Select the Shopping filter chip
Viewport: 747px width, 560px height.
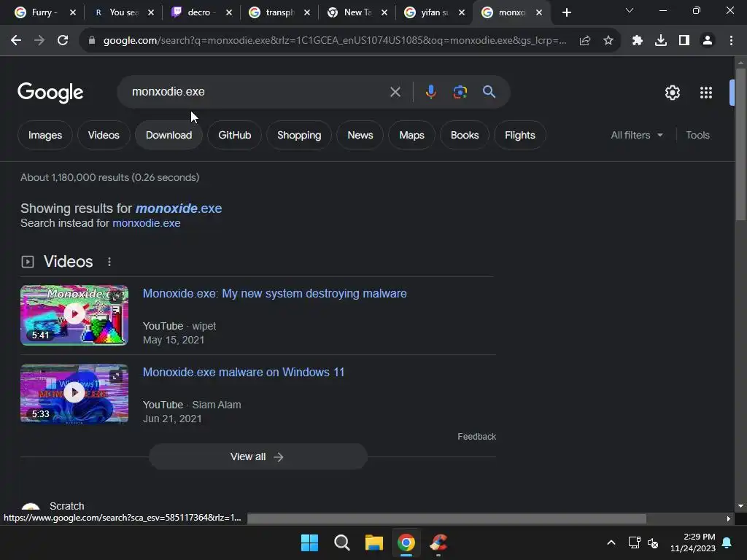299,135
